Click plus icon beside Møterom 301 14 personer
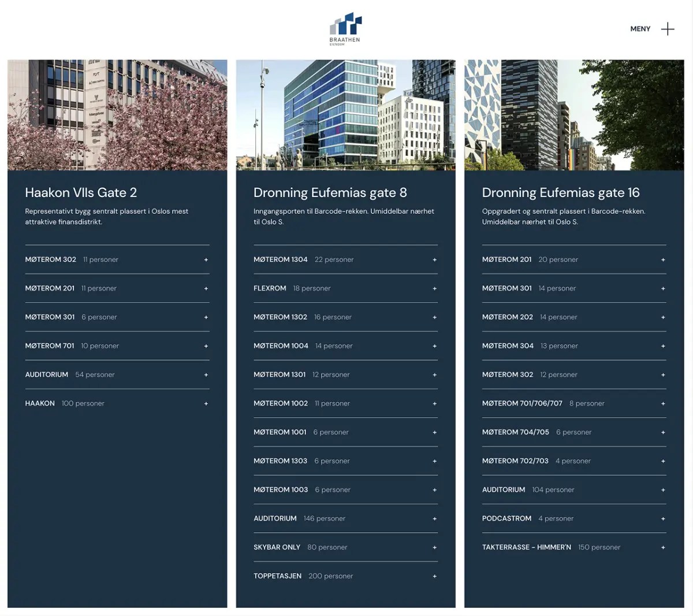693x616 pixels. tap(663, 288)
